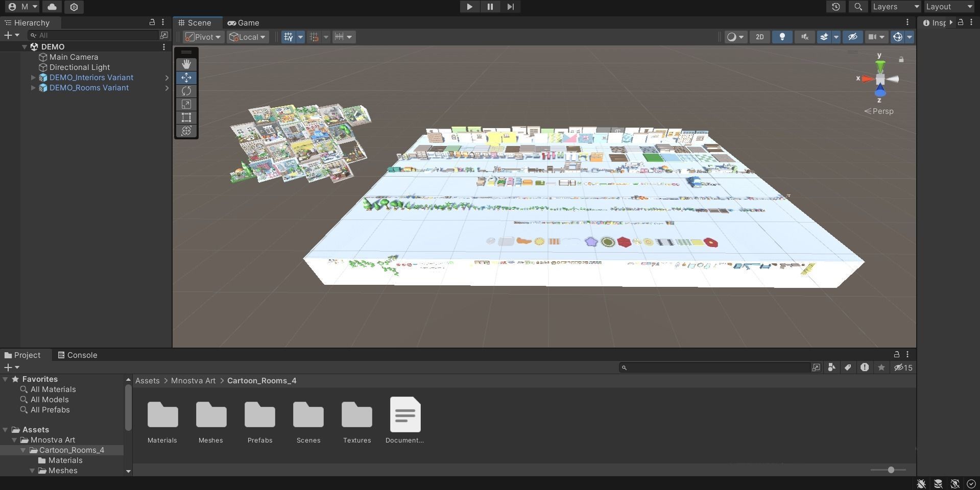Select the Hand view tool
The image size is (980, 490).
point(186,64)
